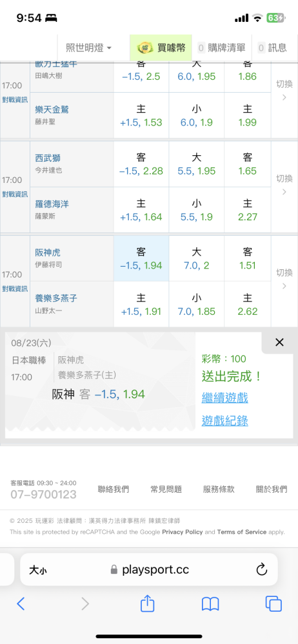Open 常見問題 footer link
Screen dimensions: 298x644
(166, 489)
